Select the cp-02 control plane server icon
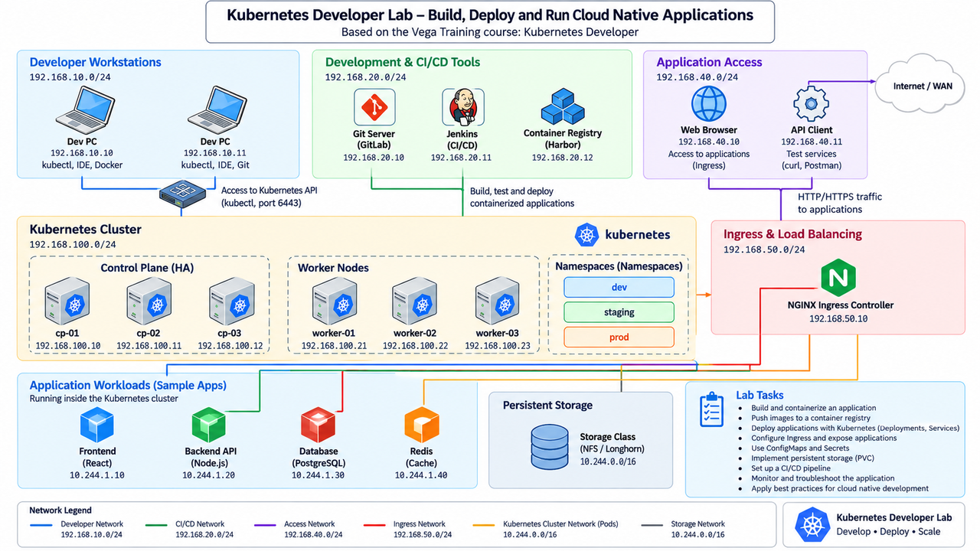 (x=149, y=301)
